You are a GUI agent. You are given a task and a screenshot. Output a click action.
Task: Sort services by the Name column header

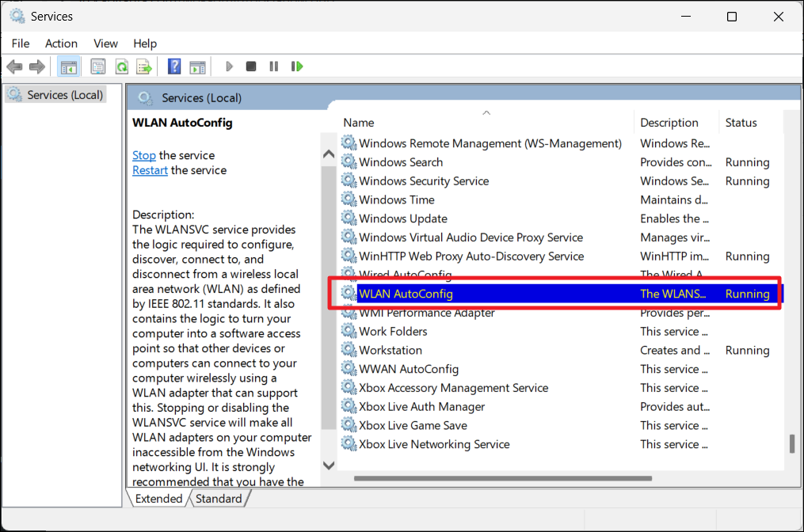(359, 123)
